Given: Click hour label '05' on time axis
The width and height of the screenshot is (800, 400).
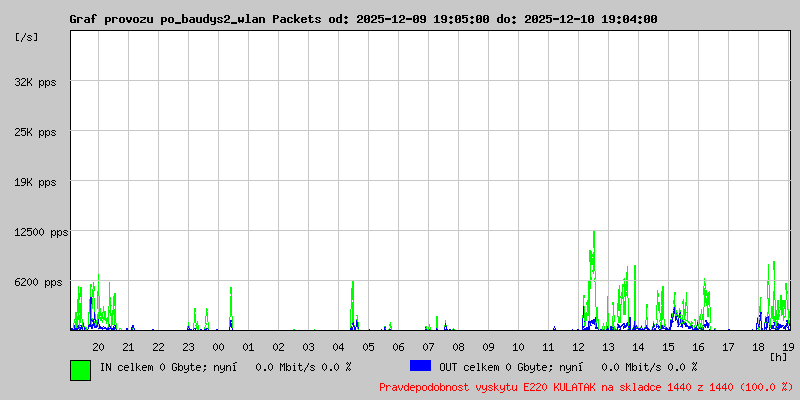Looking at the screenshot, I should (368, 347).
